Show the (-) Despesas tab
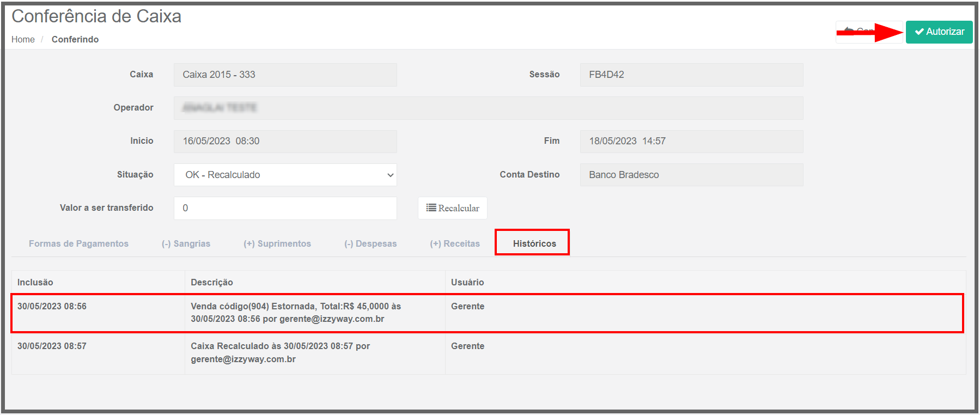Screen dimensions: 980x415 [x=370, y=243]
